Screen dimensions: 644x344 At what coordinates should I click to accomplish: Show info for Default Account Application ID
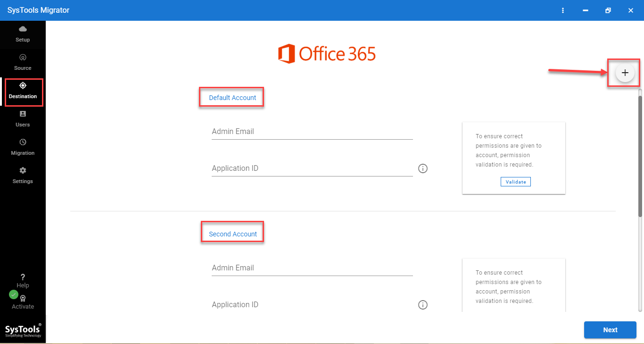pos(423,168)
